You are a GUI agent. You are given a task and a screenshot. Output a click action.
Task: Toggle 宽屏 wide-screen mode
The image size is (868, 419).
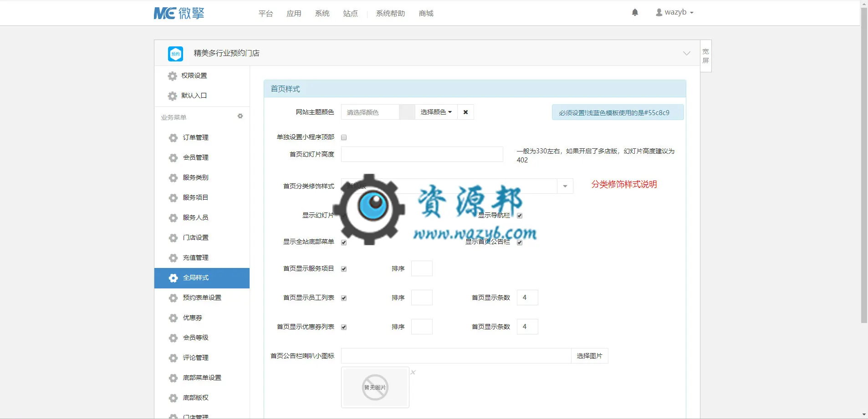click(705, 56)
